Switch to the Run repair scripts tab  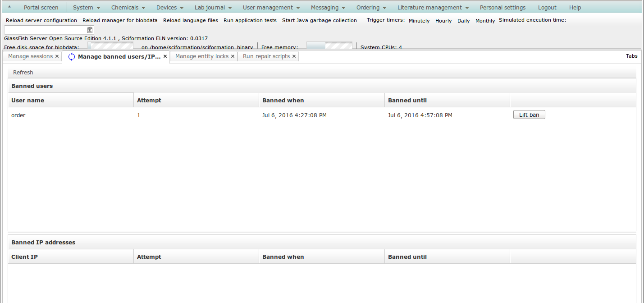pyautogui.click(x=266, y=56)
